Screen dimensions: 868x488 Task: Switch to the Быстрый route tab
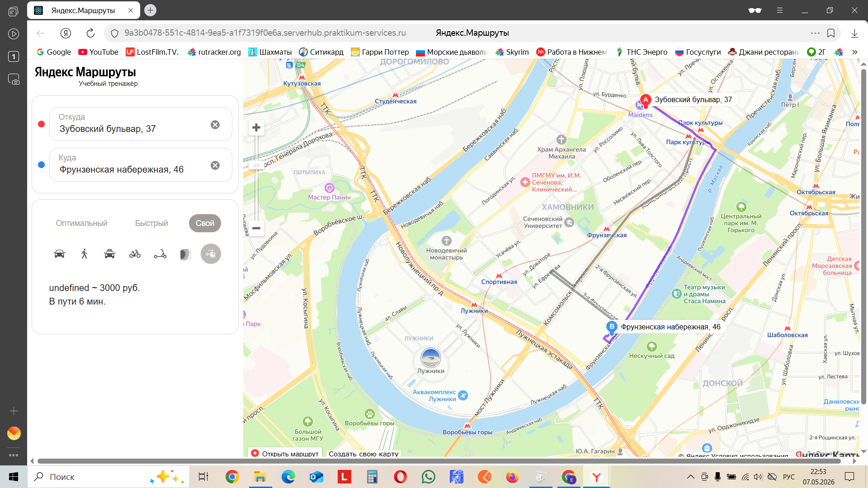point(151,223)
